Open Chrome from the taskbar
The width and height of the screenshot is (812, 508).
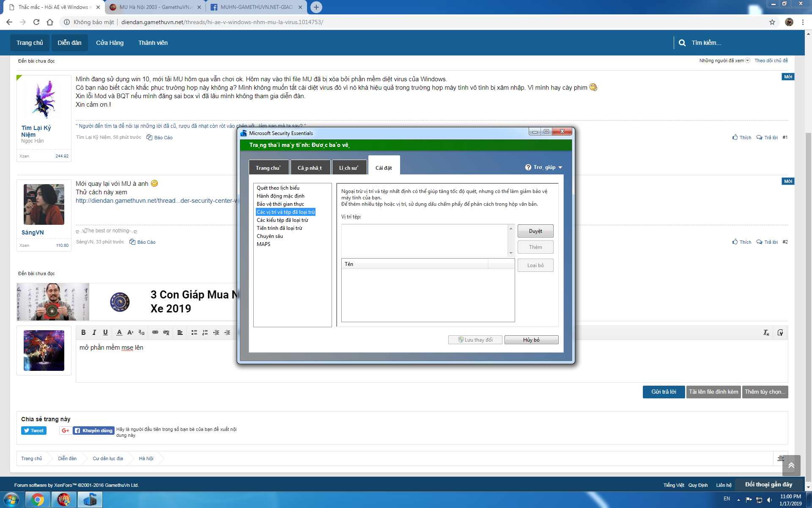coord(38,500)
